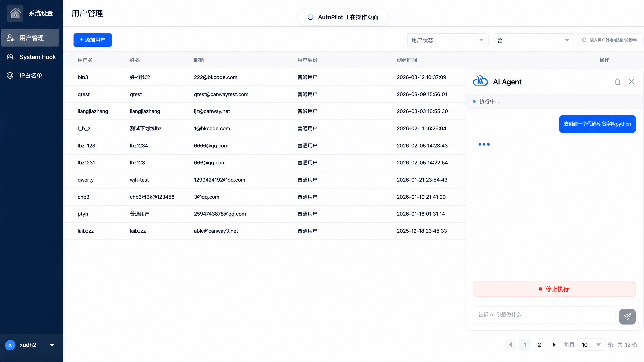The width and height of the screenshot is (644, 362).
Task: Click the System Hook sidebar icon
Action: pyautogui.click(x=10, y=57)
